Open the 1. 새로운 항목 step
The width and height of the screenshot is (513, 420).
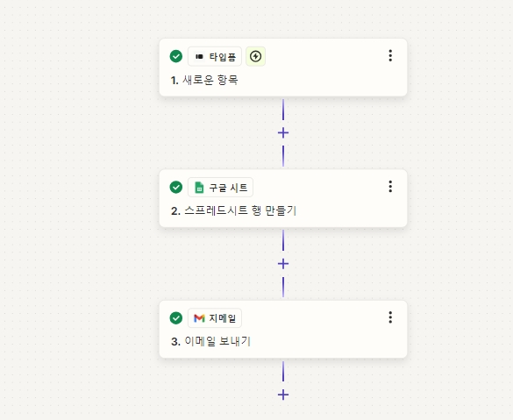pyautogui.click(x=204, y=80)
